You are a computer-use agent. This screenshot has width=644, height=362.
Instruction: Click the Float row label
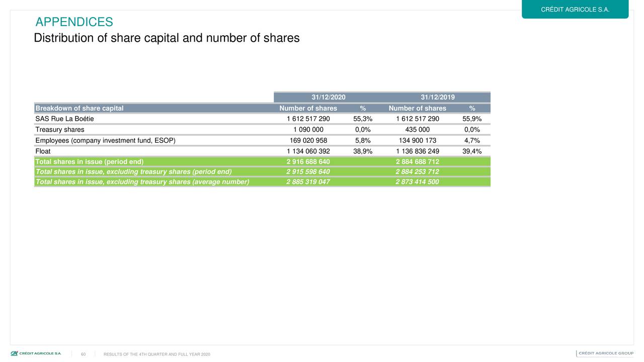[43, 151]
